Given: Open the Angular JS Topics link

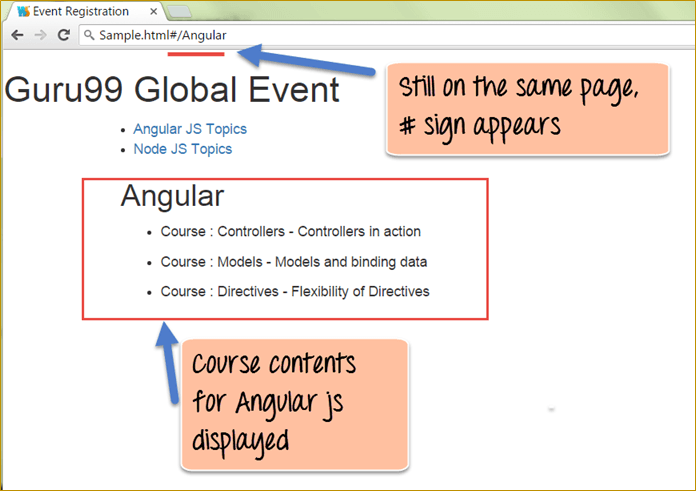Looking at the screenshot, I should tap(189, 129).
